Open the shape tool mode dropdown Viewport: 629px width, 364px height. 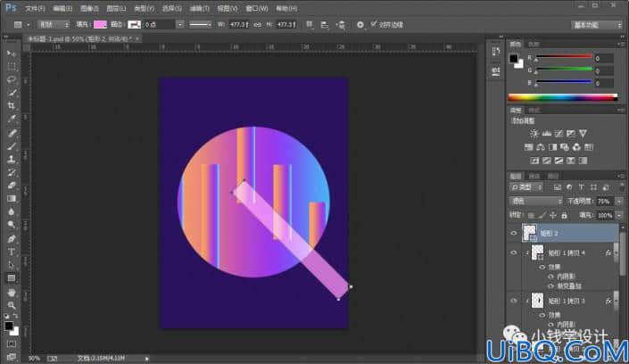point(54,25)
